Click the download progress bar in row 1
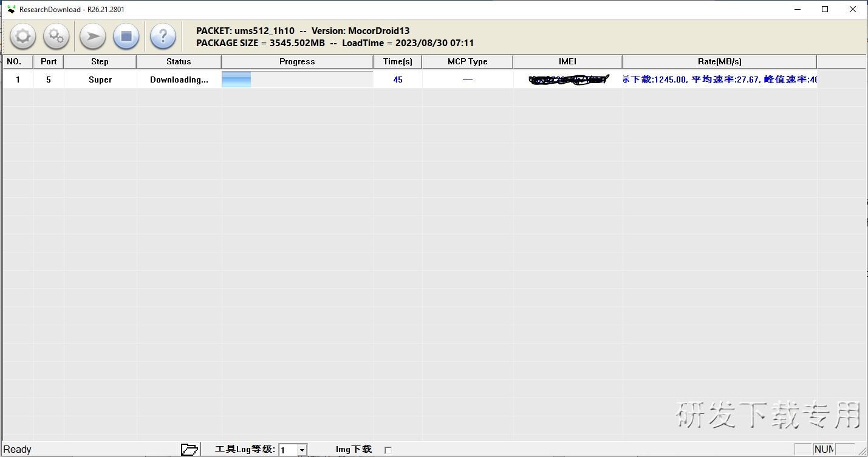Screen dimensions: 868x457 point(297,80)
